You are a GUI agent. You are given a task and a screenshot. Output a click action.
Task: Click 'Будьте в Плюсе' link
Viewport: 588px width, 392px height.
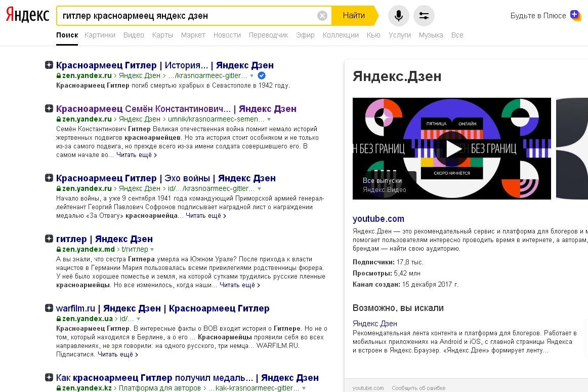coord(538,16)
